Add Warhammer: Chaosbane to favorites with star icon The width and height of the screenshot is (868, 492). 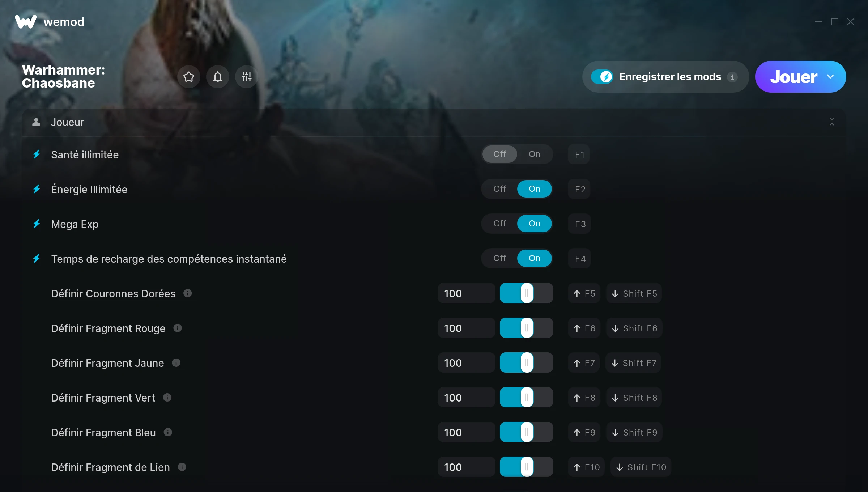coord(189,77)
